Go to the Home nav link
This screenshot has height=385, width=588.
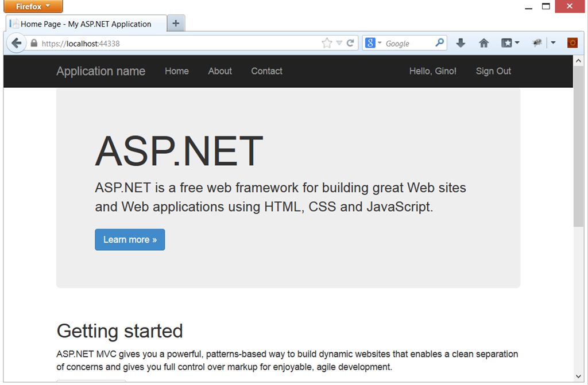(177, 71)
